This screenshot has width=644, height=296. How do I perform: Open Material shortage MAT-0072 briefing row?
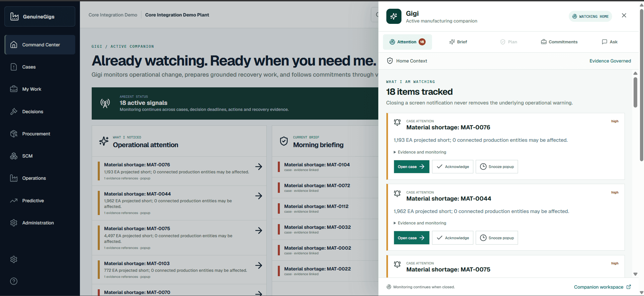pos(325,188)
